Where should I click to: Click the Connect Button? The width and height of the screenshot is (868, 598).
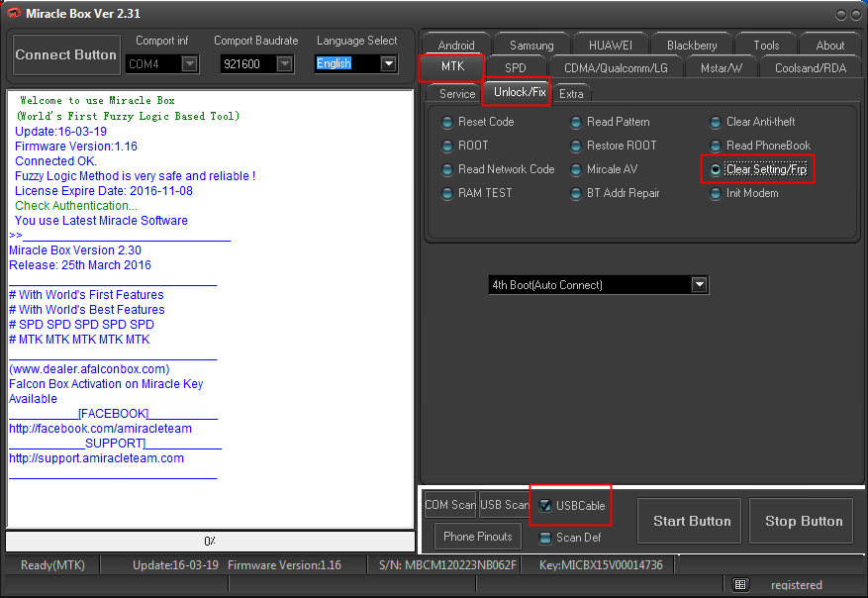66,54
